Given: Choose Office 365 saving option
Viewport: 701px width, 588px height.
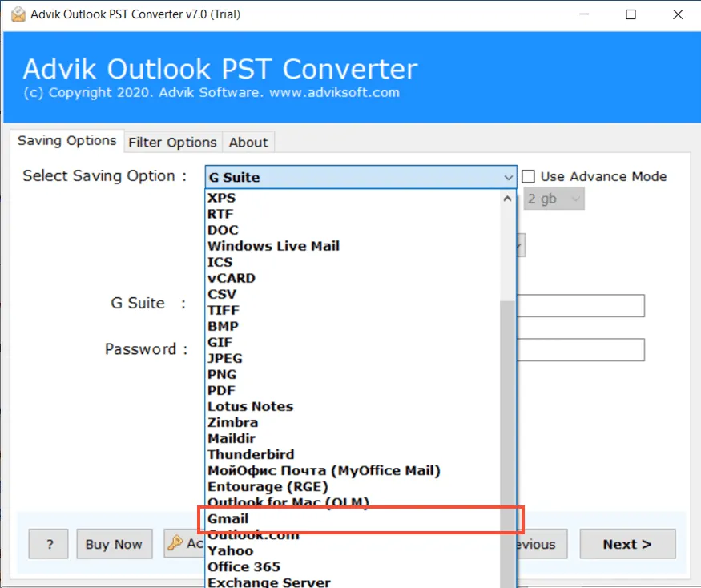Looking at the screenshot, I should pos(353,567).
